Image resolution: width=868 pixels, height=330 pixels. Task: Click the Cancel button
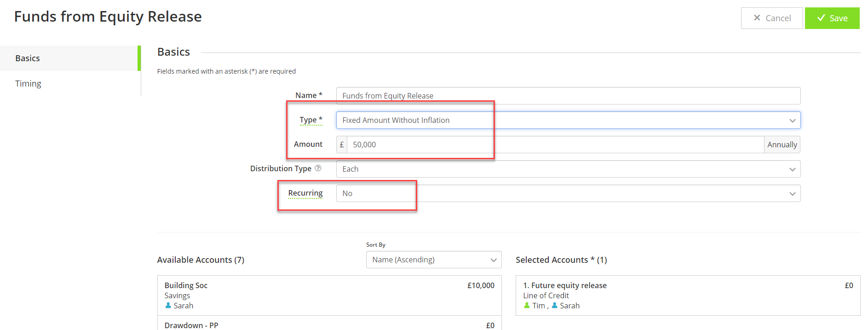click(x=772, y=18)
